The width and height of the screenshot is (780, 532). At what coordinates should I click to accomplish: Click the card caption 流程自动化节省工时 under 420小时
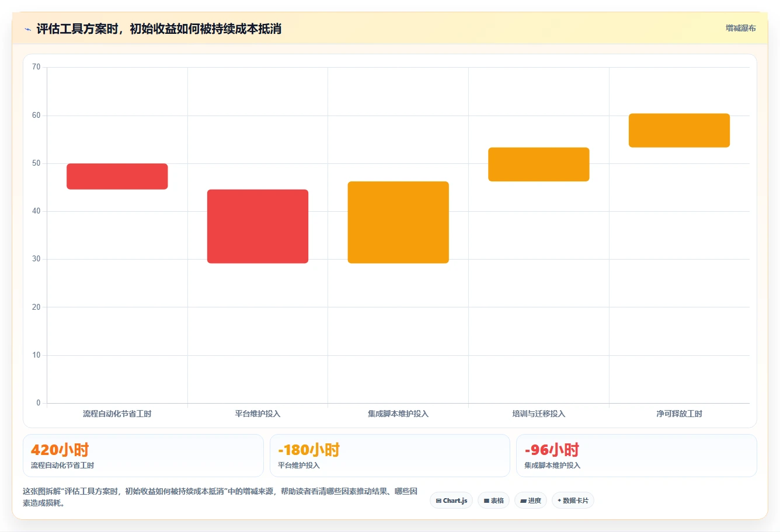coord(62,466)
